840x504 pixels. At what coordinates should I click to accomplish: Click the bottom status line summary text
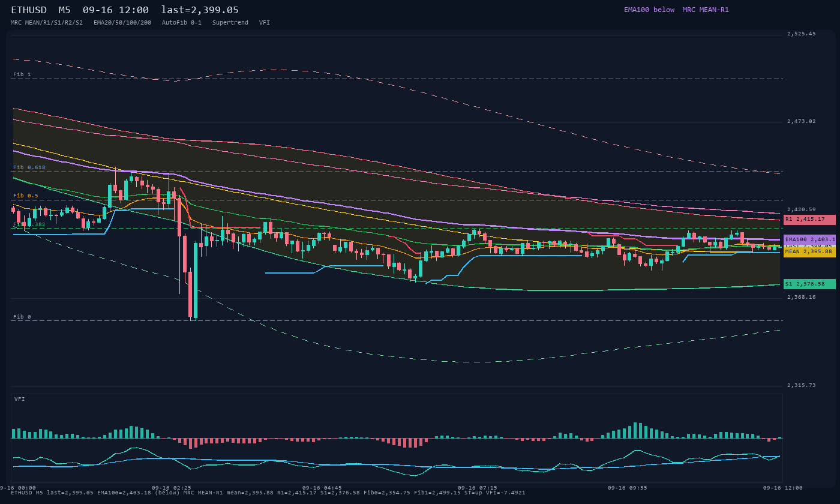268,493
